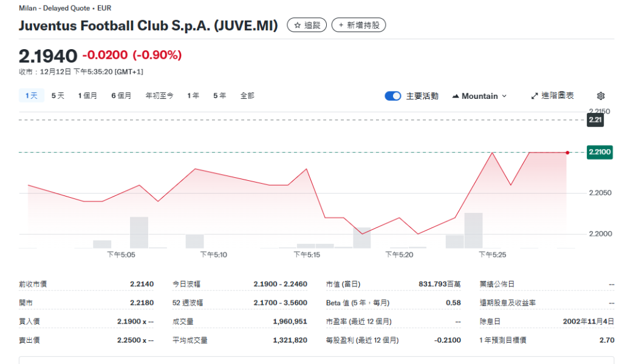The width and height of the screenshot is (622, 364).
Task: Click the red endpoint dot on chart line
Action: (x=567, y=152)
